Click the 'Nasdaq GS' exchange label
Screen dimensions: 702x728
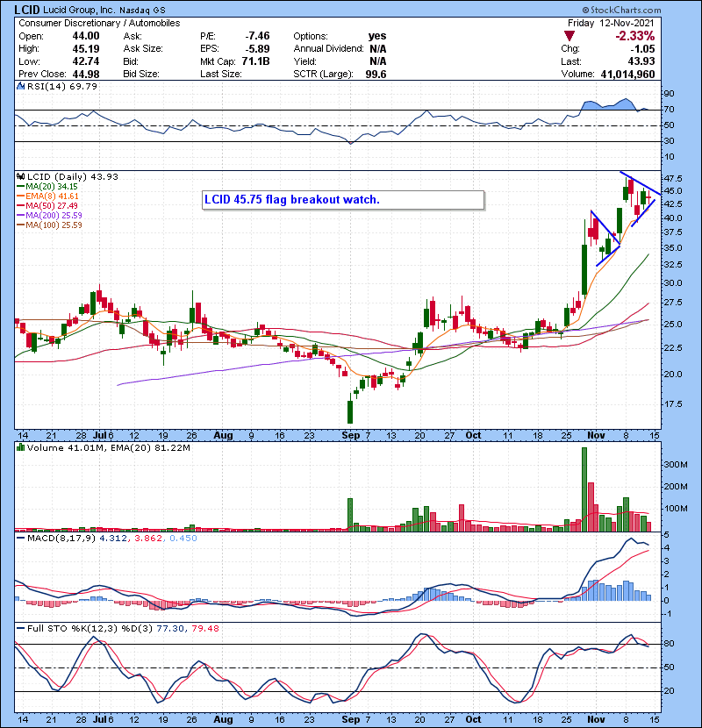point(142,10)
